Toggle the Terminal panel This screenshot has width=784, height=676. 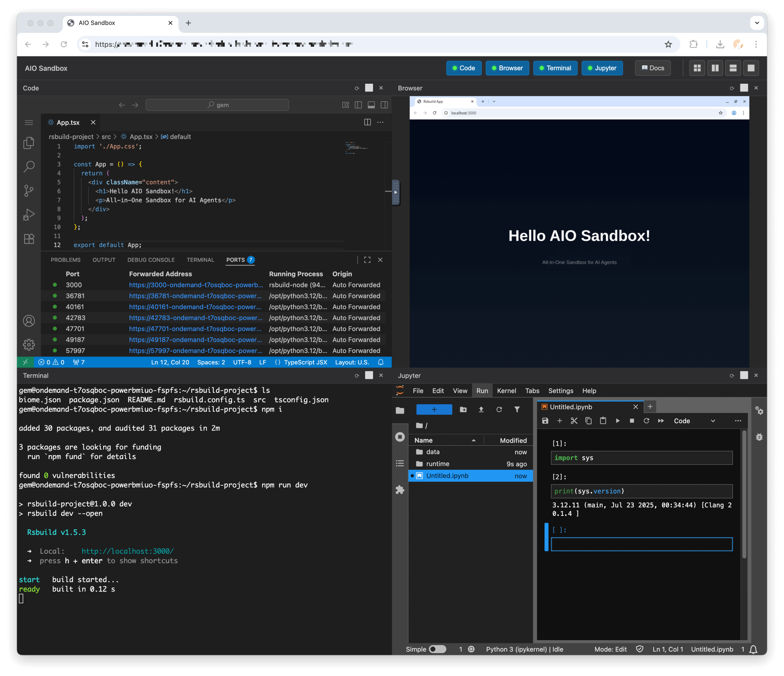(x=555, y=68)
